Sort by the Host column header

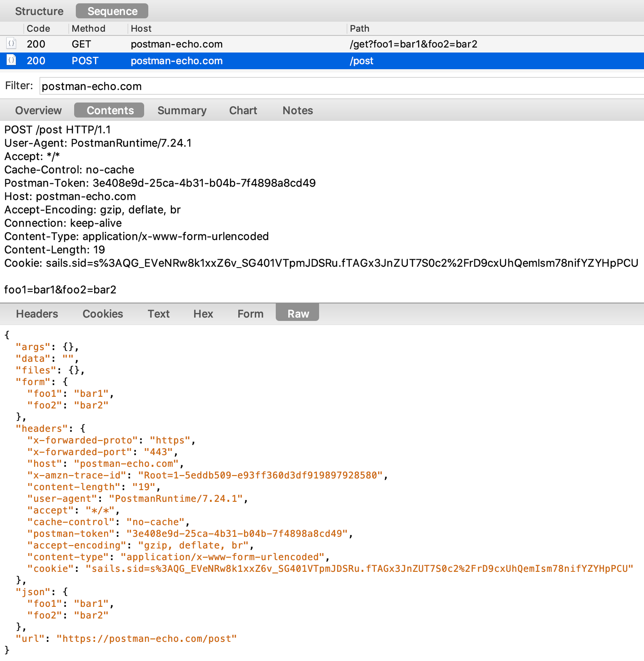coord(141,28)
